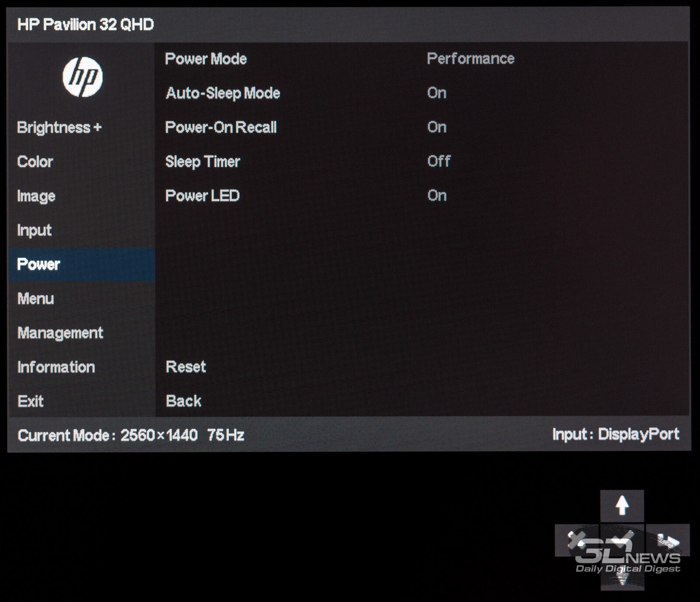The height and width of the screenshot is (602, 700).
Task: Select the Power-On Recall setting
Action: pyautogui.click(x=221, y=127)
